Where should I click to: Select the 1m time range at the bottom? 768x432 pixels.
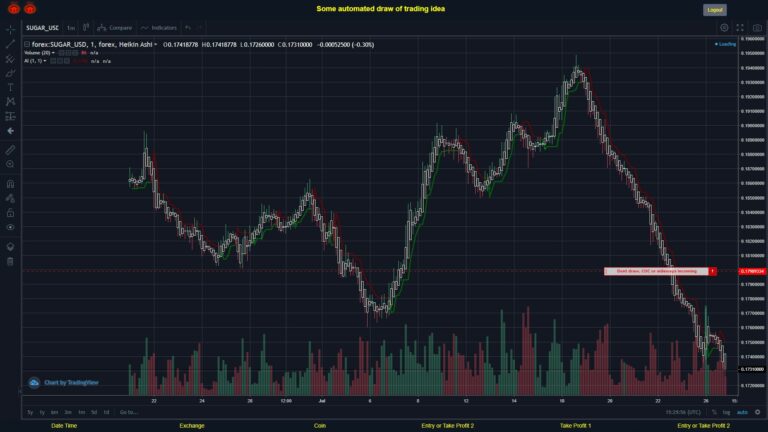tap(81, 412)
